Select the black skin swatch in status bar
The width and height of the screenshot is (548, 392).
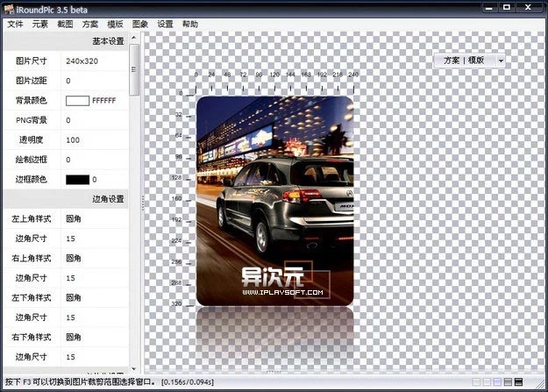click(x=519, y=381)
